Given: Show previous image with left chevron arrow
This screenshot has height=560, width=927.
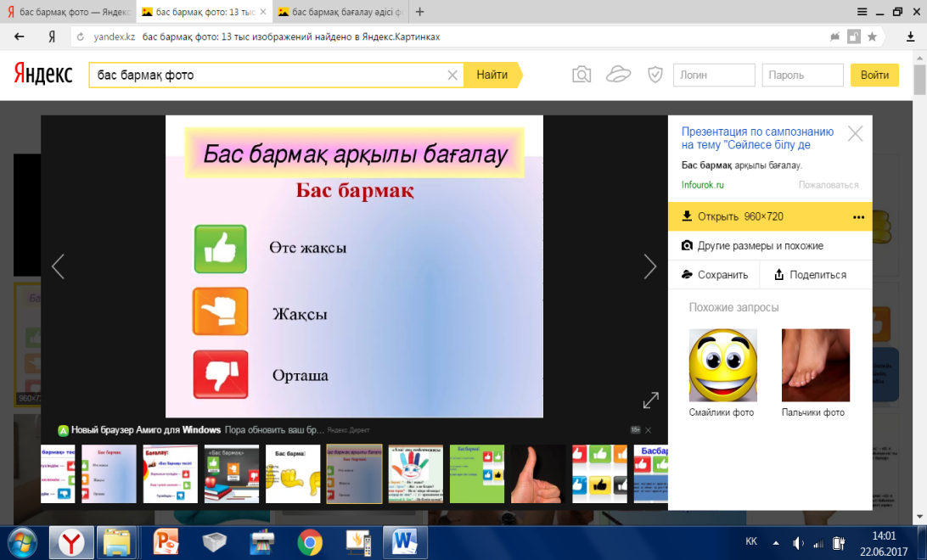Looking at the screenshot, I should tap(58, 266).
